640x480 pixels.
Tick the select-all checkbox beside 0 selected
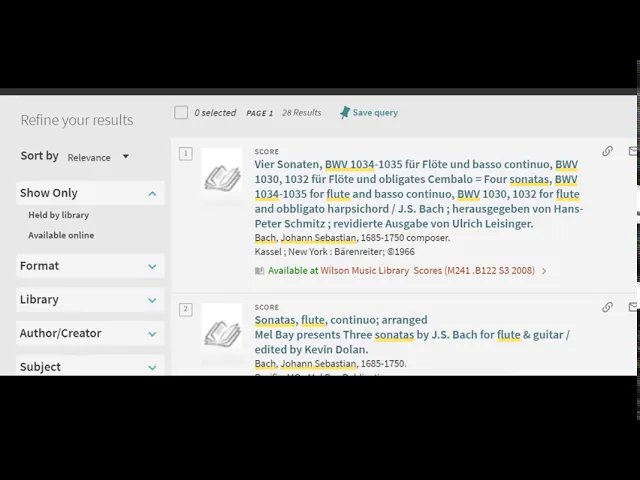pos(181,112)
